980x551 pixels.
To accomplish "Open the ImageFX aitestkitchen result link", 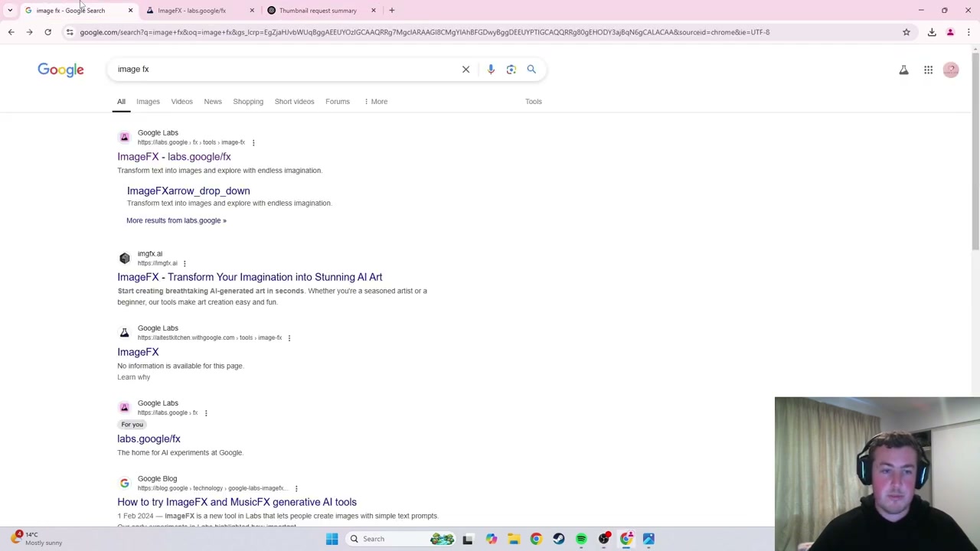I will coord(138,352).
